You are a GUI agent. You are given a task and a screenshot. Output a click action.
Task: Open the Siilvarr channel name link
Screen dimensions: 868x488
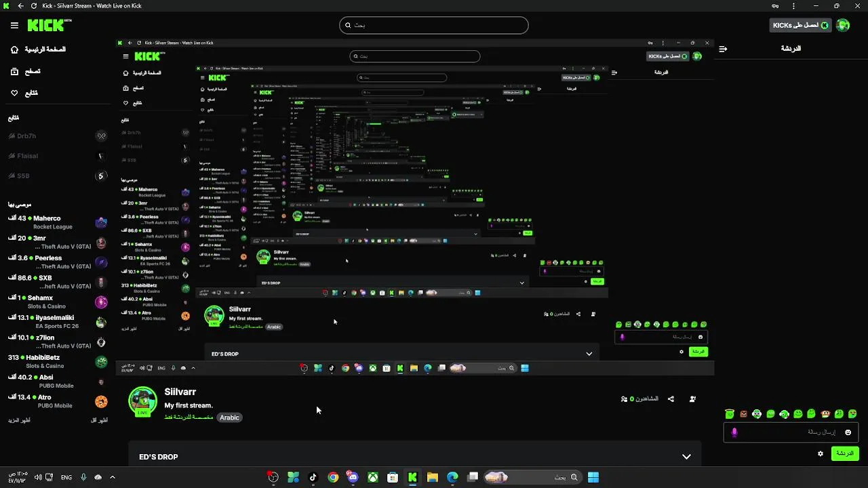(x=180, y=392)
